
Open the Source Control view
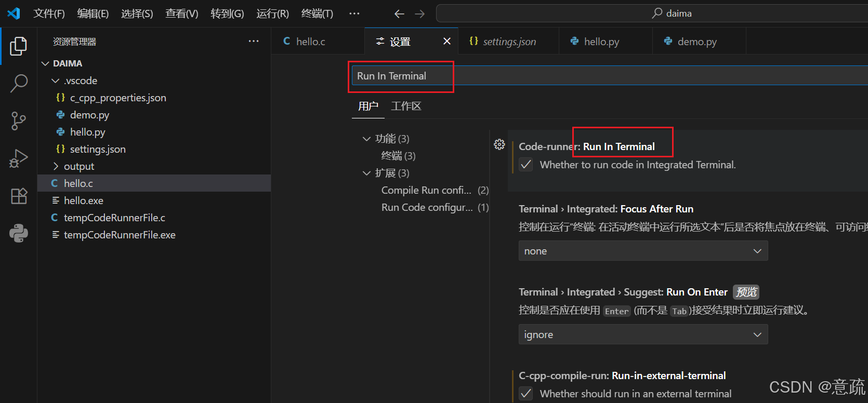[x=19, y=121]
